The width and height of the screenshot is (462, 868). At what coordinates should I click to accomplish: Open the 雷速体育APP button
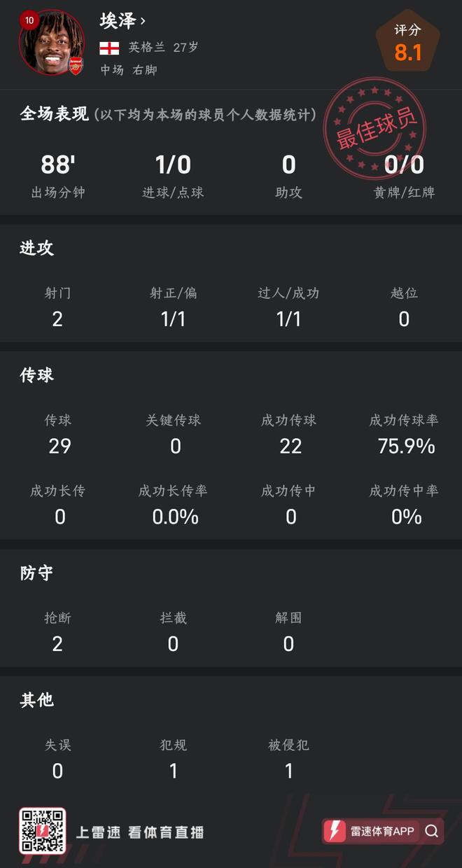click(x=381, y=831)
